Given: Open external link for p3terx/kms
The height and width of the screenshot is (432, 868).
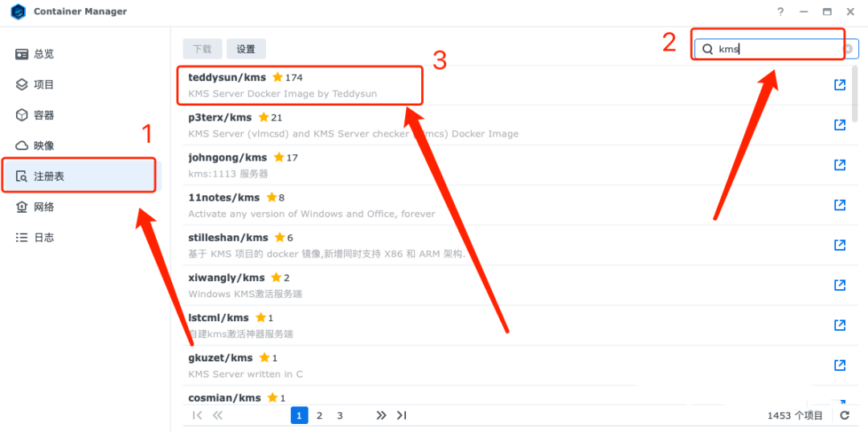Looking at the screenshot, I should pyautogui.click(x=840, y=124).
